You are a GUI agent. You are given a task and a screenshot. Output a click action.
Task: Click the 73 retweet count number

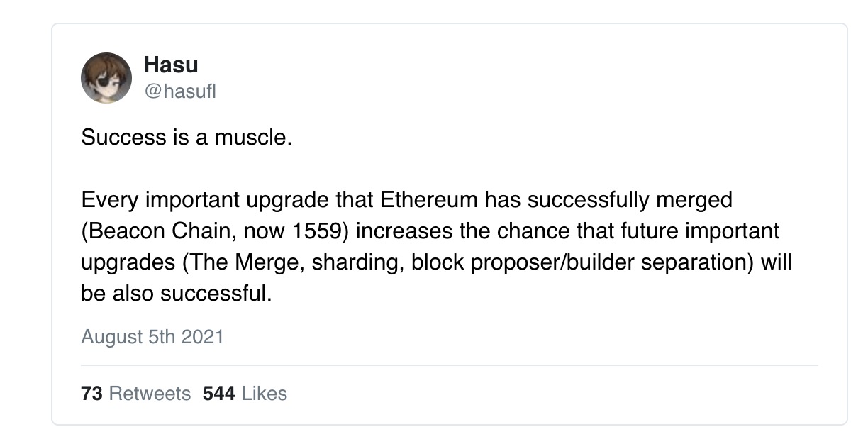[x=92, y=393]
